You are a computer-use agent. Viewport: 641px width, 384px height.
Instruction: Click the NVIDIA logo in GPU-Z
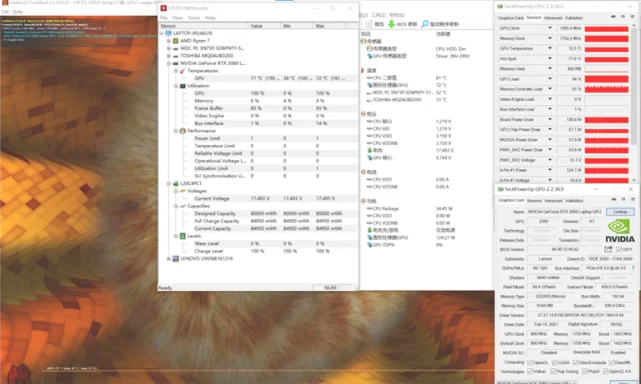point(620,231)
